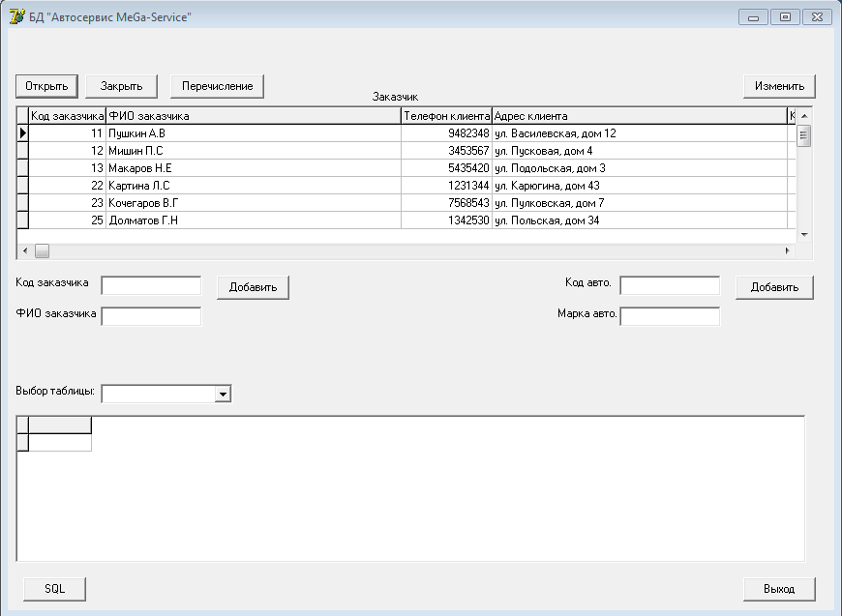Screen dimensions: 842x616
Task: Click the row indicator for Пушкин А.В
Action: pyautogui.click(x=22, y=133)
